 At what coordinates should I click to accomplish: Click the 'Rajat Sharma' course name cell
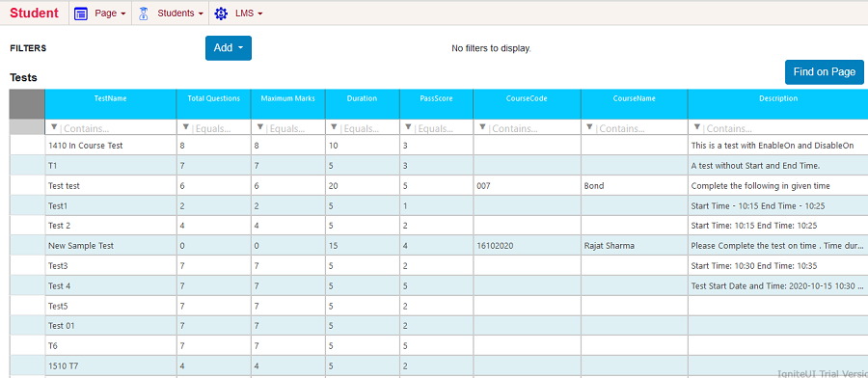click(635, 246)
